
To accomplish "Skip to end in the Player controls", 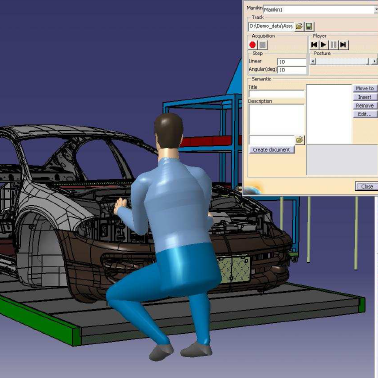I will point(344,44).
